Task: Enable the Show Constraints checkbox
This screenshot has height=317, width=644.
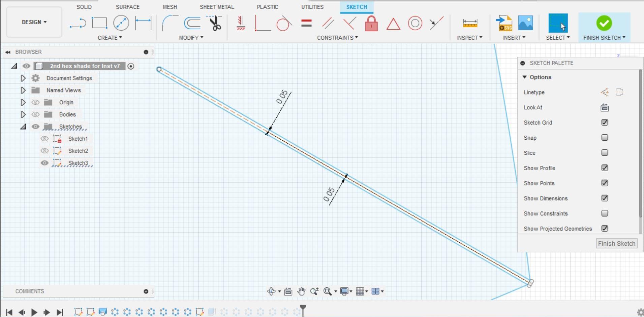Action: click(x=605, y=213)
